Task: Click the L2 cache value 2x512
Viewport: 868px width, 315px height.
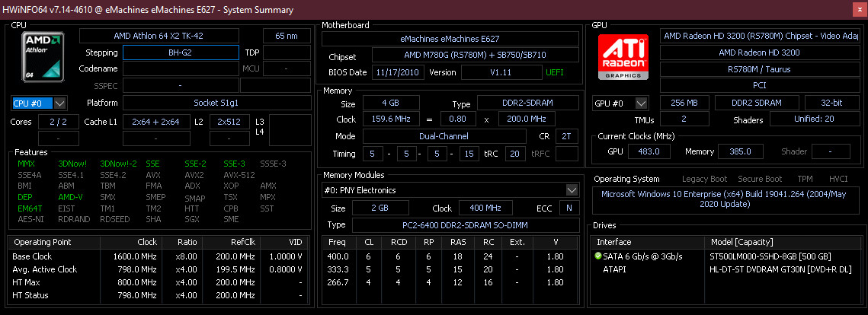Action: tap(229, 122)
